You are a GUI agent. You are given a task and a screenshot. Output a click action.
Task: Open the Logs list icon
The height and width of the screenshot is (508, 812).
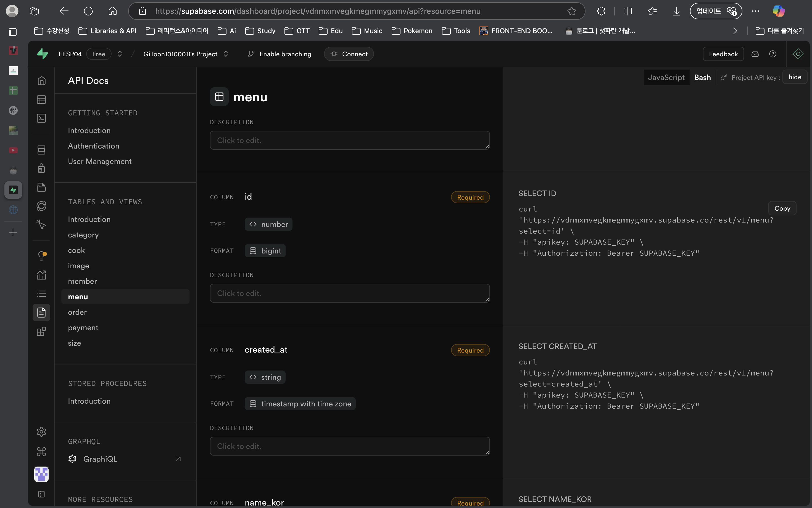[41, 294]
